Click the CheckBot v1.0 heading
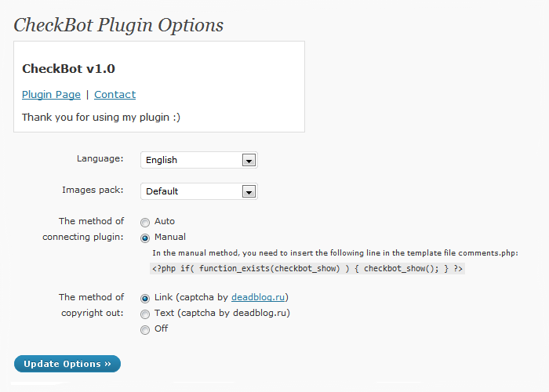Screen dimensions: 549x392 [69, 69]
